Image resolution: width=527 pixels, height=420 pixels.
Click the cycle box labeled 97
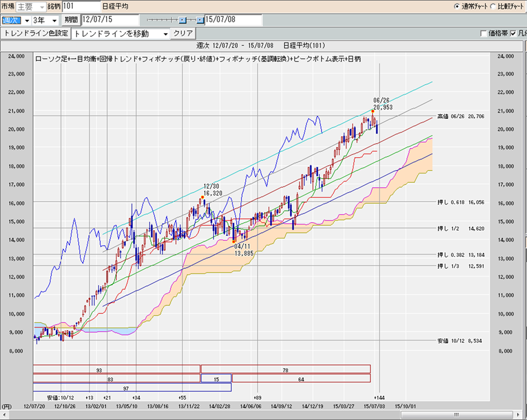pos(132,387)
